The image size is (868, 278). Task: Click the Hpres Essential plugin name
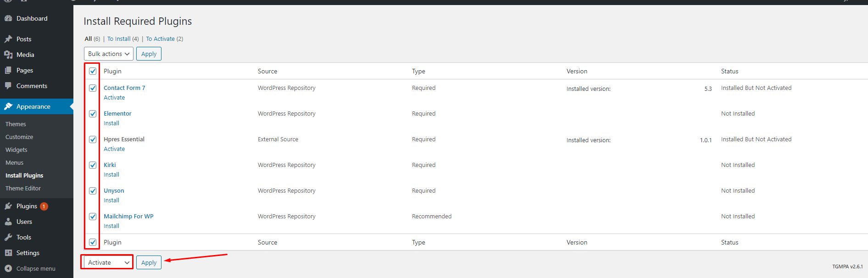click(x=124, y=139)
